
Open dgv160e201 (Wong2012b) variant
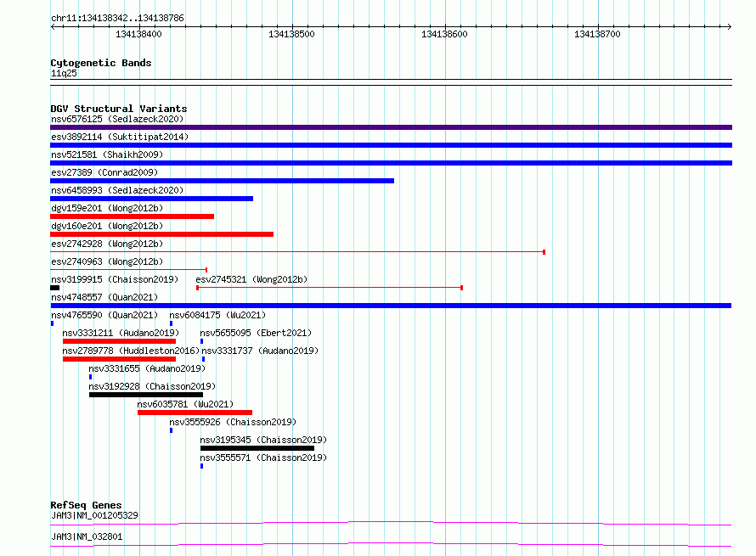click(x=107, y=226)
